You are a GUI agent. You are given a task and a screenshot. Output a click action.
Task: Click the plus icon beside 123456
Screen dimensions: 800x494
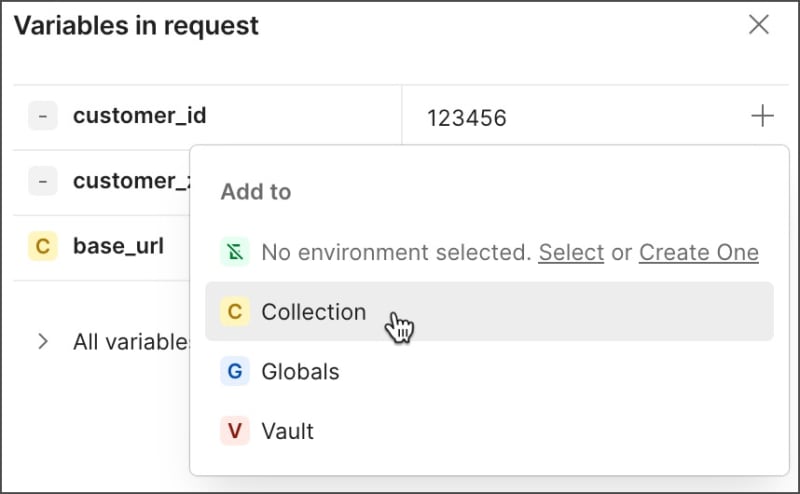tap(762, 117)
